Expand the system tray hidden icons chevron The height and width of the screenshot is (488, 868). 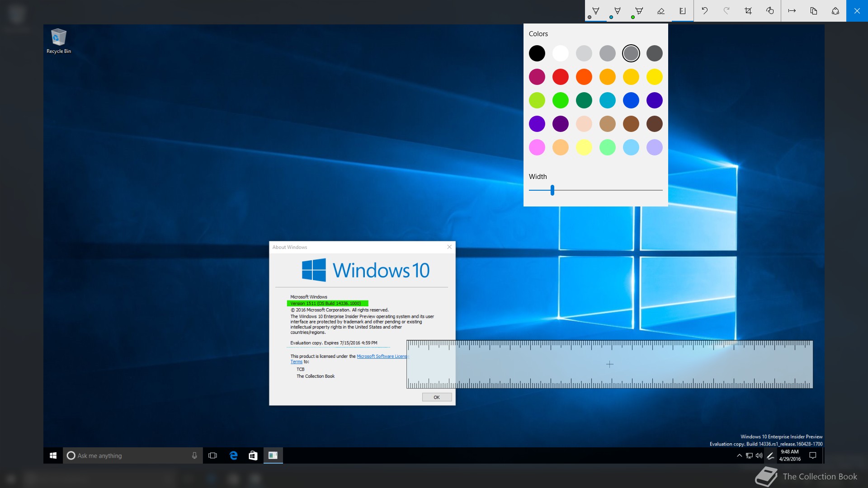pyautogui.click(x=739, y=455)
